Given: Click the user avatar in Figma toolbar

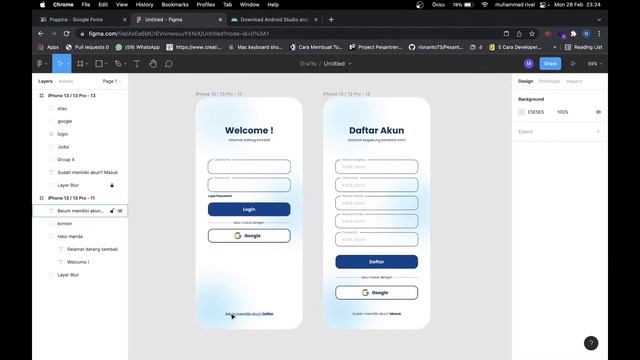Looking at the screenshot, I should [x=529, y=64].
